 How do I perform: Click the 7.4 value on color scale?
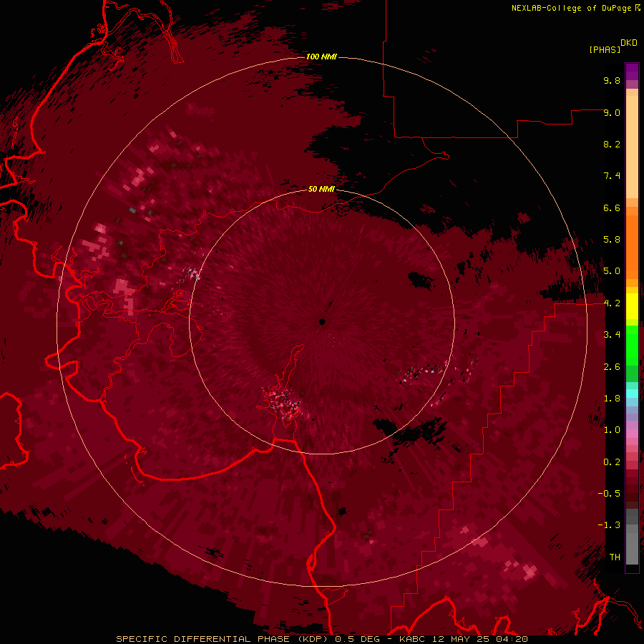tap(612, 176)
